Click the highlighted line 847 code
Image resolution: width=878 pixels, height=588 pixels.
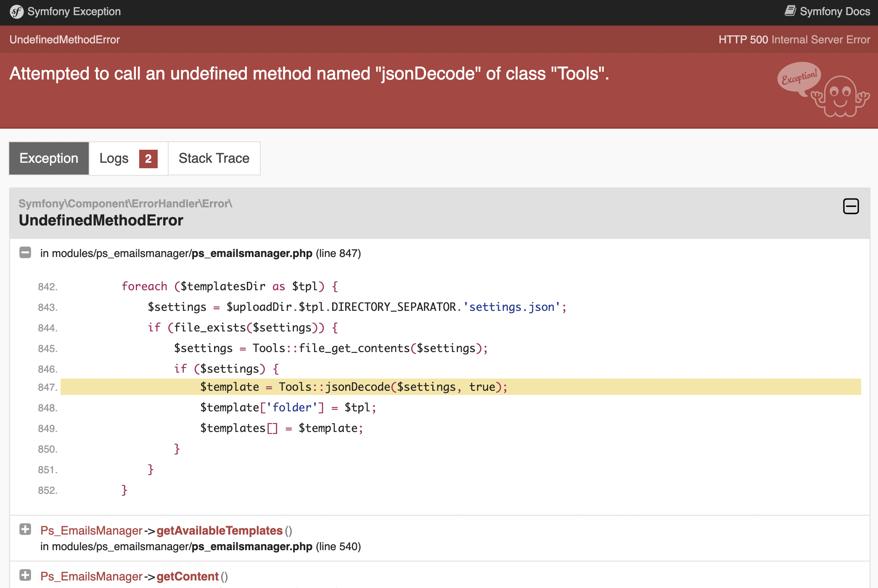(x=353, y=387)
